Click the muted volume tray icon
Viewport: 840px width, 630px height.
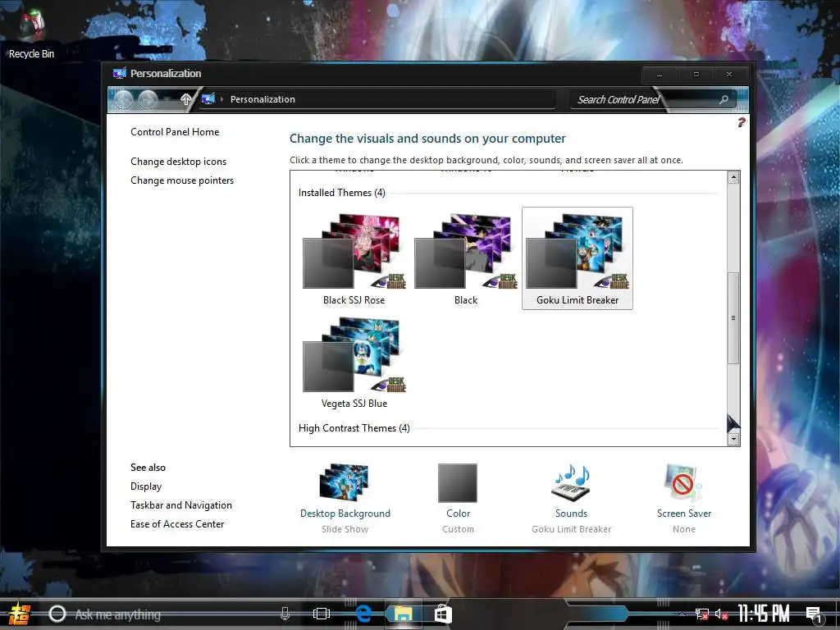point(721,614)
